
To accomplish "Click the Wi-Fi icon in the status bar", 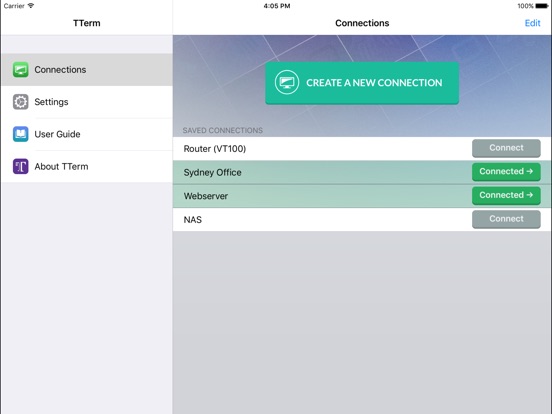I will [31, 6].
